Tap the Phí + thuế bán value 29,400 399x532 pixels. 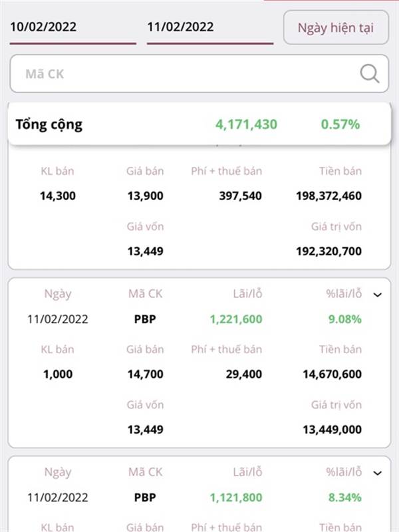(244, 374)
